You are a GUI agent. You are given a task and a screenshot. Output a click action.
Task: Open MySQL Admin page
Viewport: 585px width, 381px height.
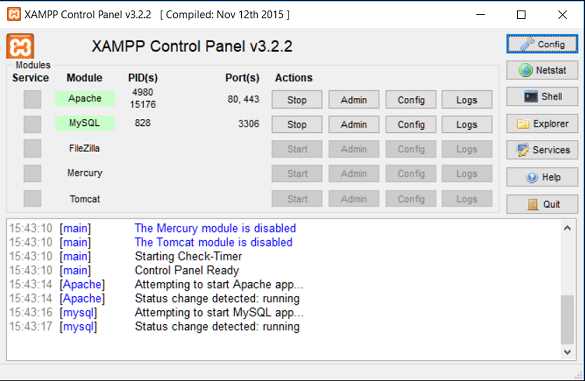pos(354,124)
